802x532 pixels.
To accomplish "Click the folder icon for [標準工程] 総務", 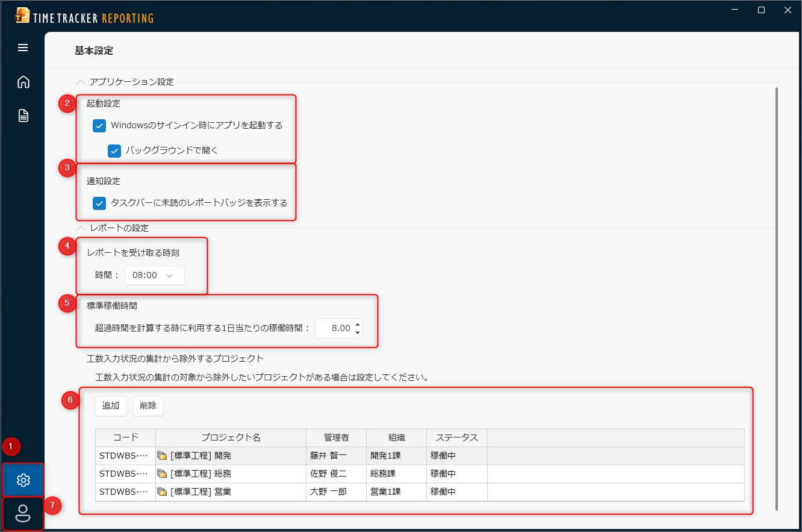I will click(x=162, y=474).
